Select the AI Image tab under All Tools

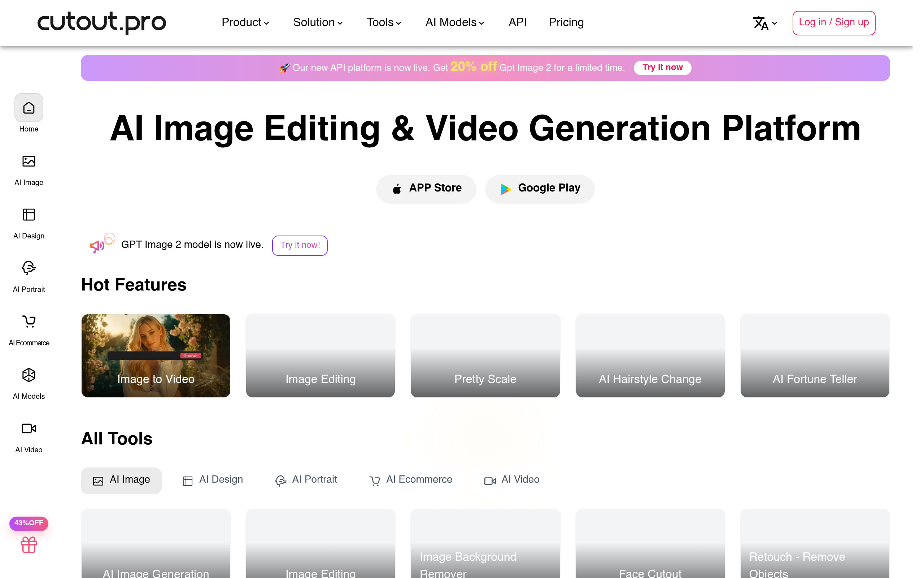tap(121, 480)
